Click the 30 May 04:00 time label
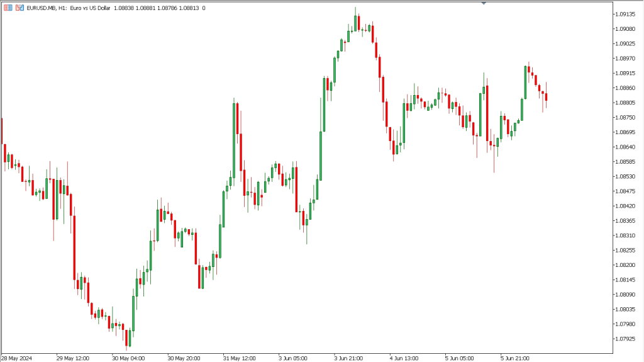 [128, 358]
